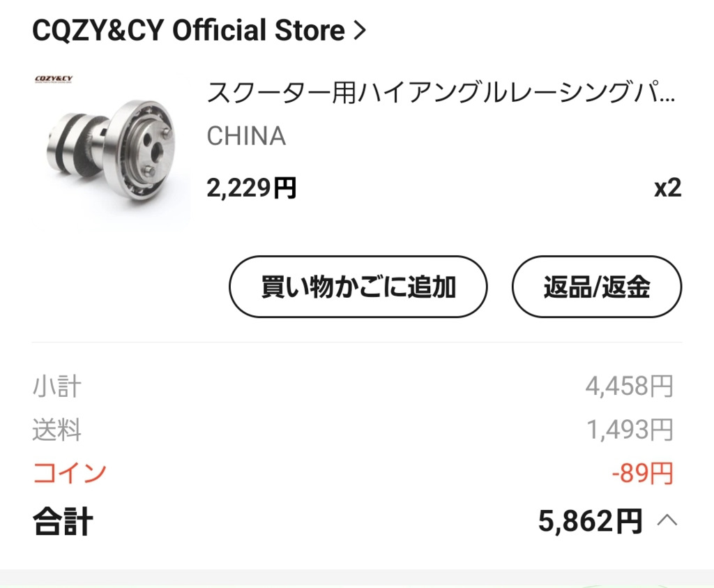Screen dimensions: 714x588
Task: Click the 合計 total amount 5,862円
Action: coord(590,520)
